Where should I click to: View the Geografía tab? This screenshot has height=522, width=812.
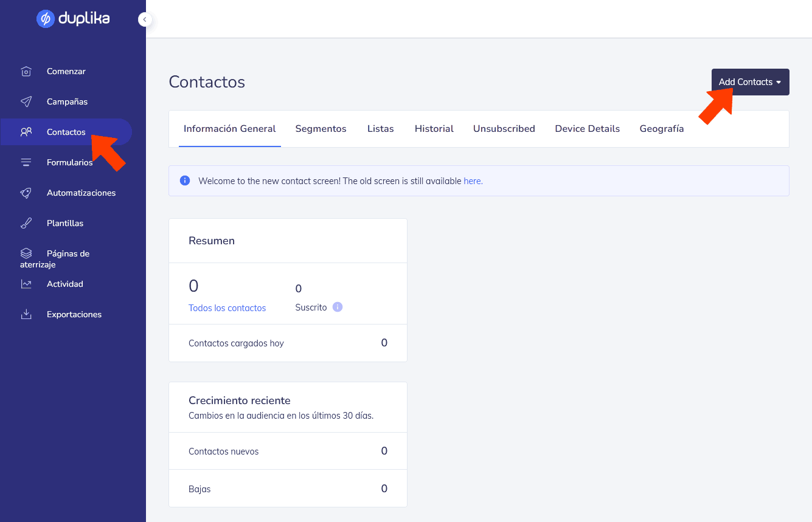tap(661, 129)
